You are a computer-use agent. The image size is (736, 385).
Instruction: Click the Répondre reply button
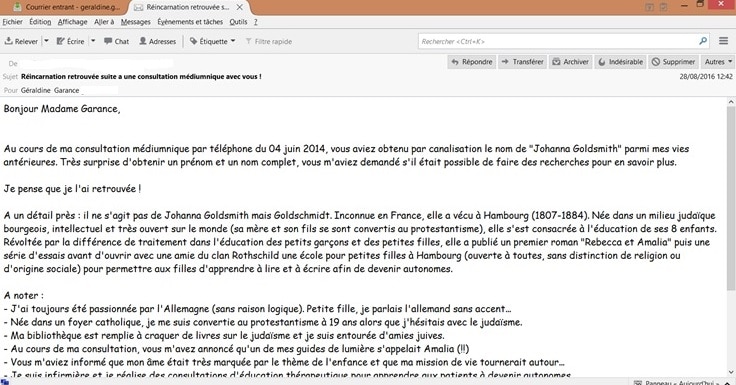click(472, 62)
